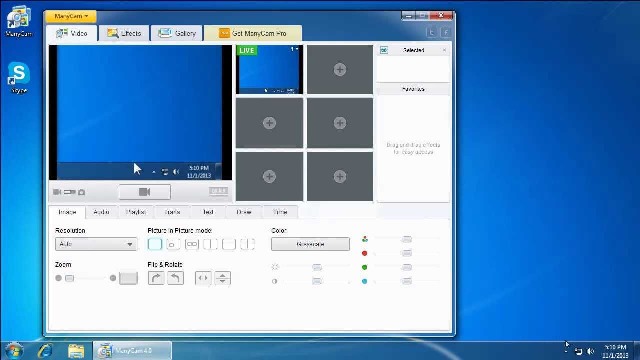
Task: Click the icon between camcorder and snapshot
Action: [69, 192]
